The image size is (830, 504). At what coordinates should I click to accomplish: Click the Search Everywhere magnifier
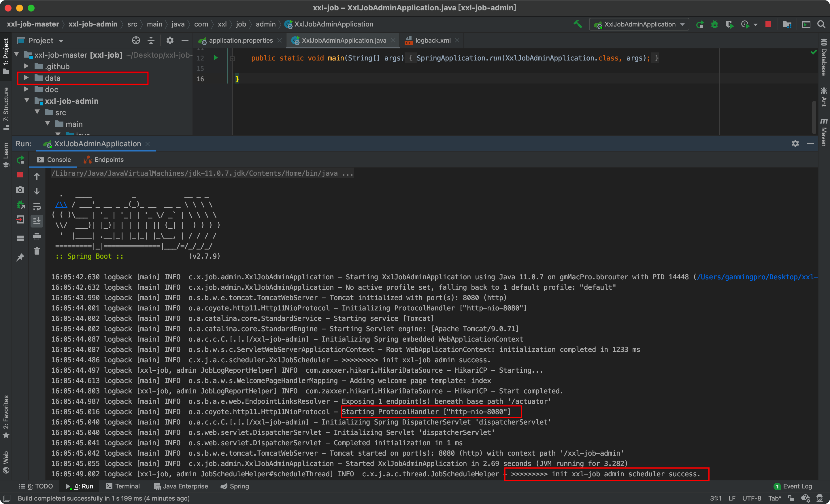(821, 24)
